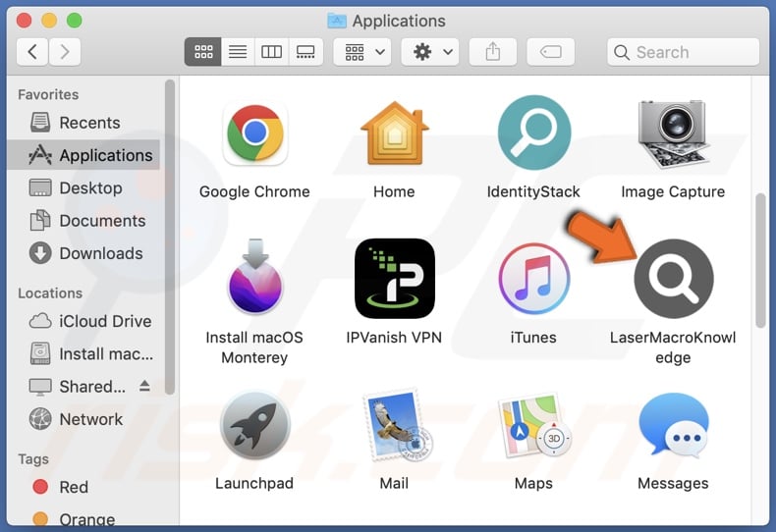Viewport: 776px width, 532px height.
Task: Open the gear action menu
Action: coord(429,52)
